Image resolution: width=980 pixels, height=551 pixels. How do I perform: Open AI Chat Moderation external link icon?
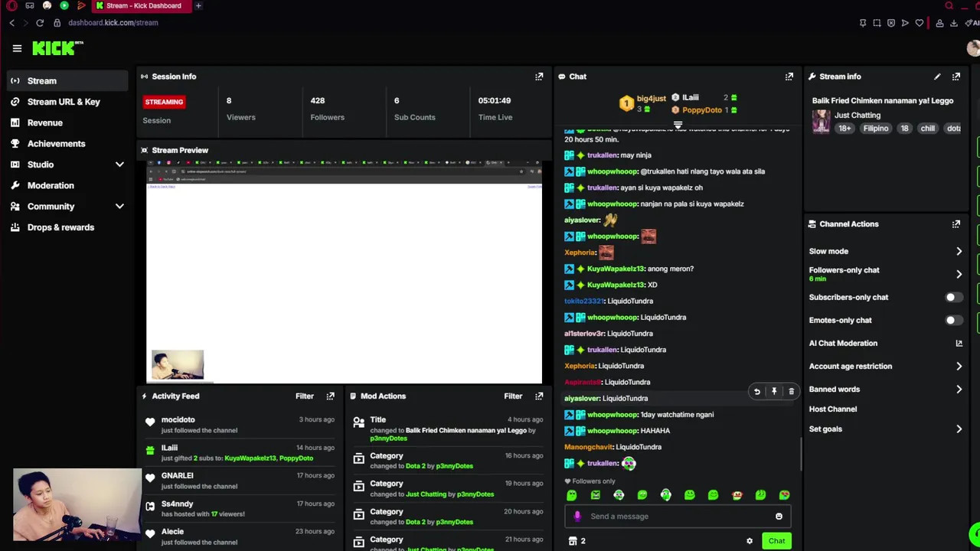click(x=959, y=344)
